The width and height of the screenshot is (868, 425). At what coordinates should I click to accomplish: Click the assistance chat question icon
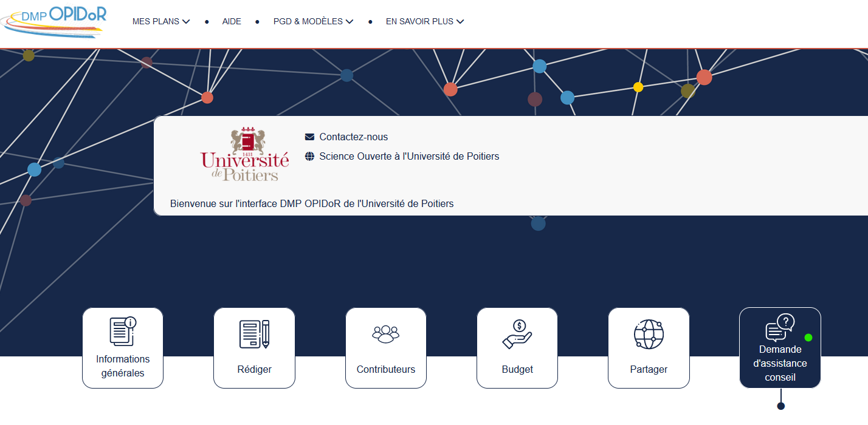tap(780, 328)
